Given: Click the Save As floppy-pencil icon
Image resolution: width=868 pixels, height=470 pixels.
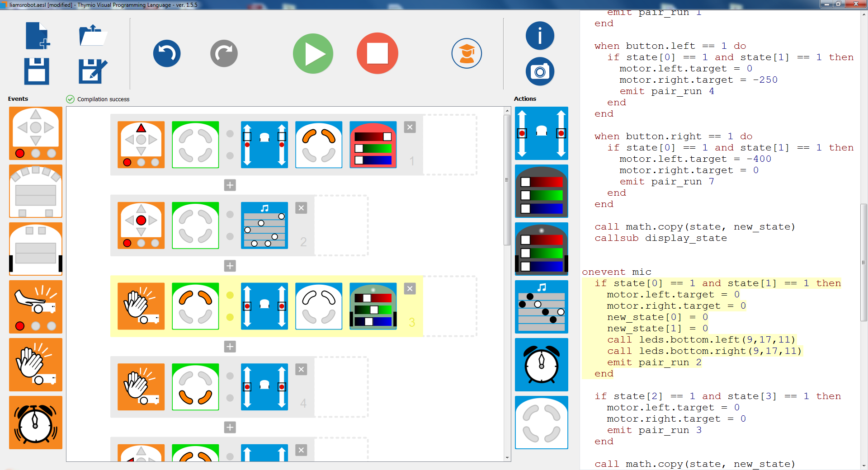Looking at the screenshot, I should tap(93, 71).
